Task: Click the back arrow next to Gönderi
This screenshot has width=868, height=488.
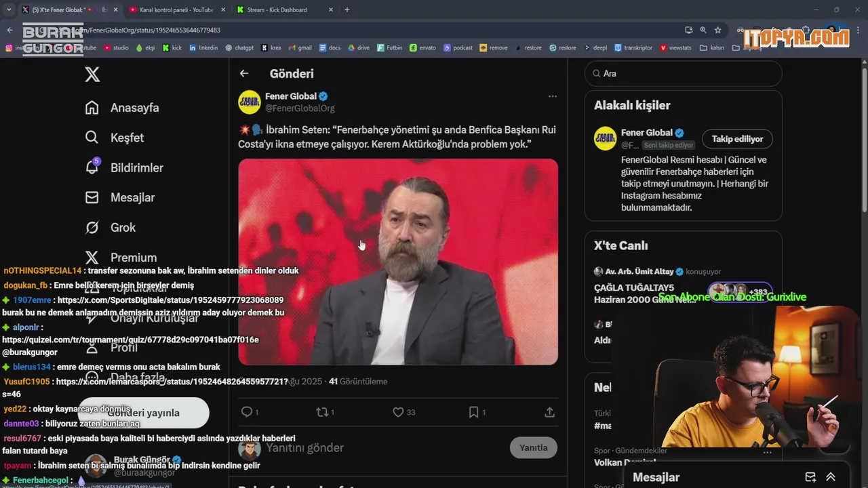Action: pyautogui.click(x=244, y=73)
